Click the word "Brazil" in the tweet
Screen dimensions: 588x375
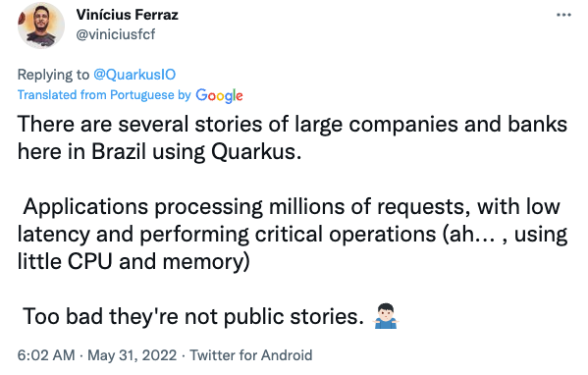coord(119,152)
